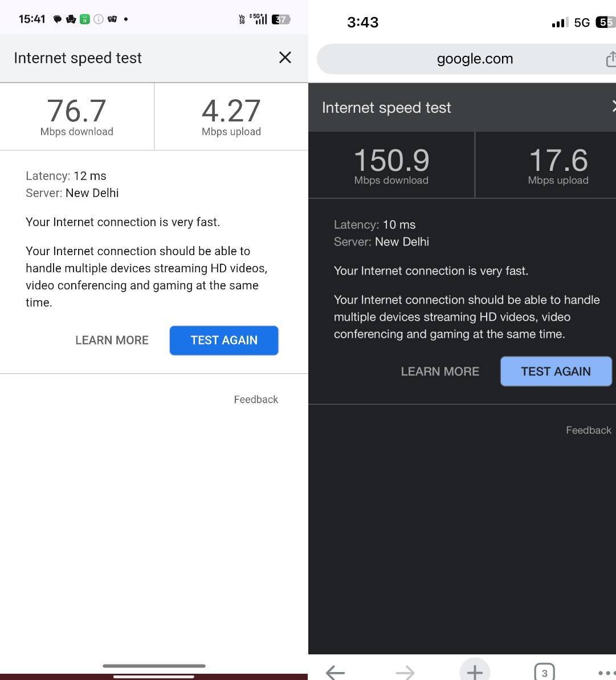Tap the browser forward arrow
The height and width of the screenshot is (680, 616).
click(405, 672)
